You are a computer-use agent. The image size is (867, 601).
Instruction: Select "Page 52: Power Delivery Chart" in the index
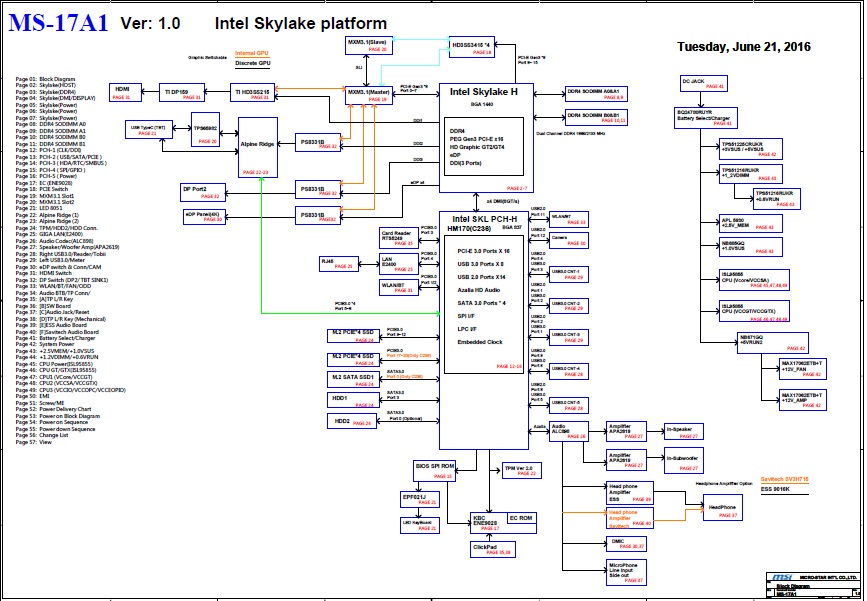(x=53, y=410)
